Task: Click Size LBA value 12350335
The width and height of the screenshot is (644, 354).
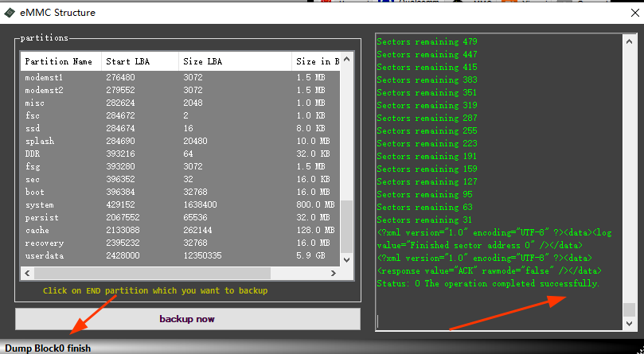Action: pyautogui.click(x=202, y=256)
